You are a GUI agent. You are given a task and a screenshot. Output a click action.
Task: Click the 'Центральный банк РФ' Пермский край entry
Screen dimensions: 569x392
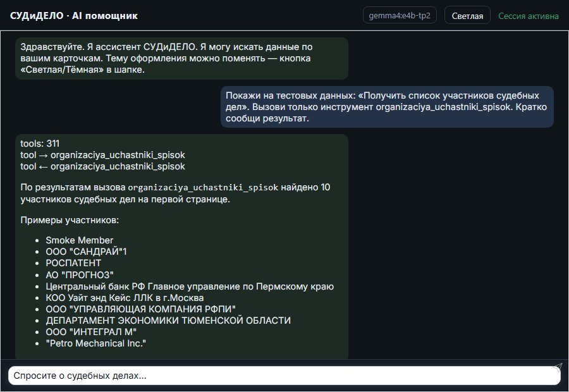tap(190, 286)
